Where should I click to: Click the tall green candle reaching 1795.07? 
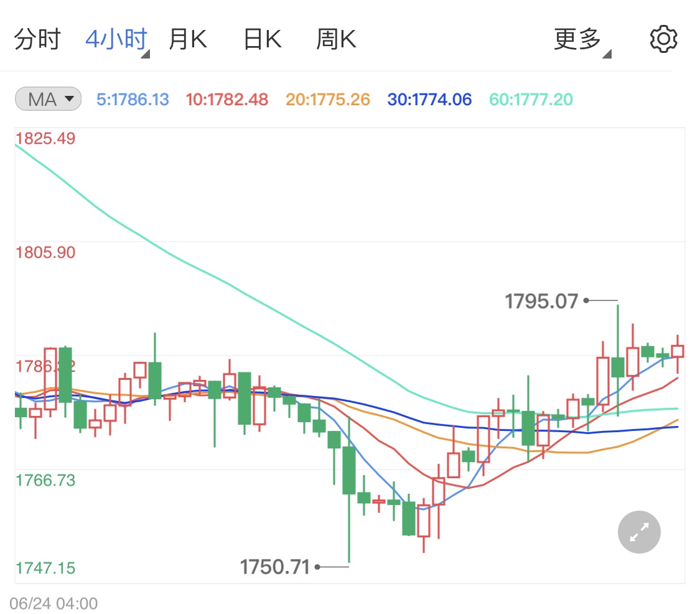click(618, 361)
